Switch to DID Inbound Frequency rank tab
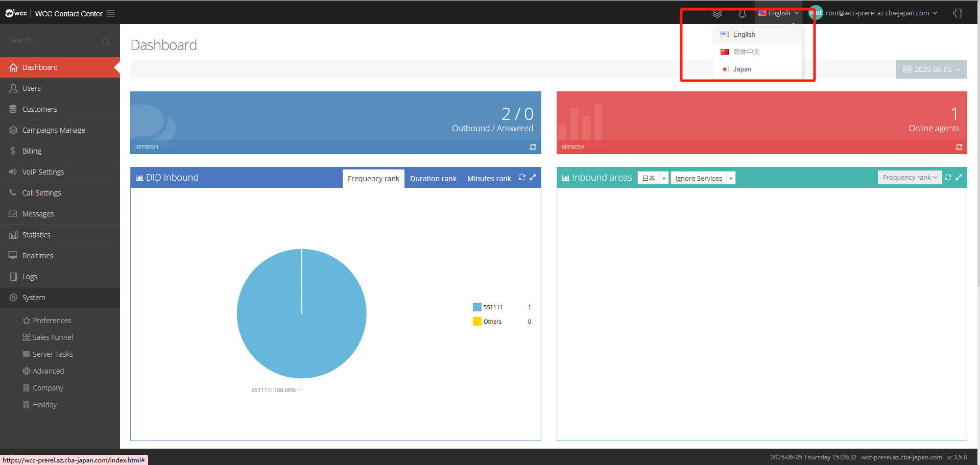 (373, 179)
